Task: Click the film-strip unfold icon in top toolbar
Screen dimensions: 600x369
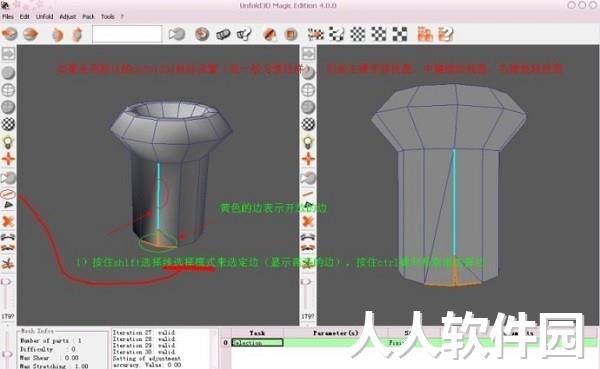Action: pos(223,34)
